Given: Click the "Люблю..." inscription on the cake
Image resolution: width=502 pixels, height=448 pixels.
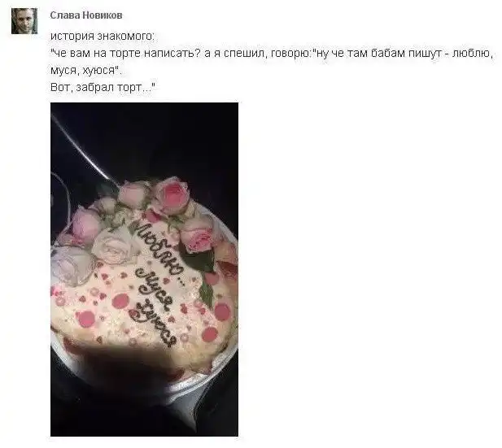Looking at the screenshot, I should 157,247.
